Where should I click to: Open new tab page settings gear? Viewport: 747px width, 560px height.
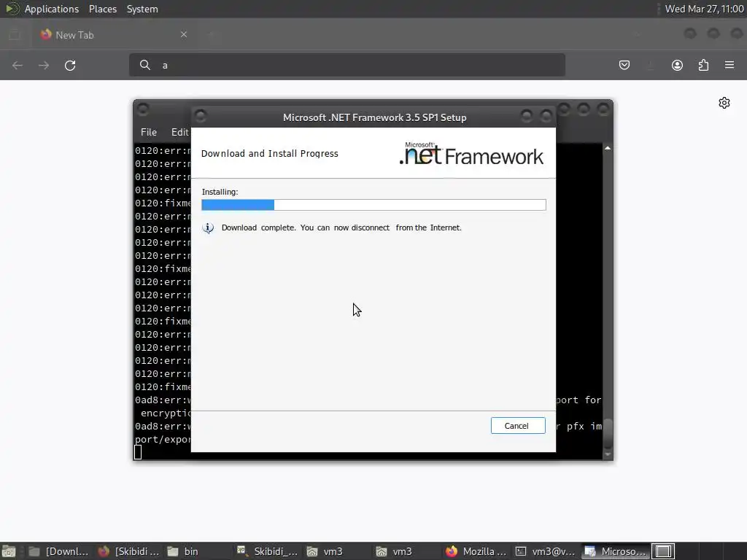coord(724,103)
